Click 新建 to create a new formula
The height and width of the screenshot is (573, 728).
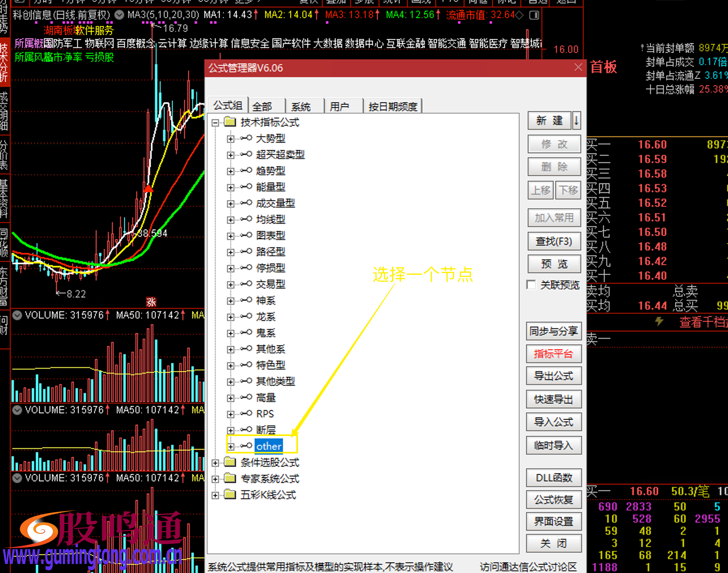(549, 121)
